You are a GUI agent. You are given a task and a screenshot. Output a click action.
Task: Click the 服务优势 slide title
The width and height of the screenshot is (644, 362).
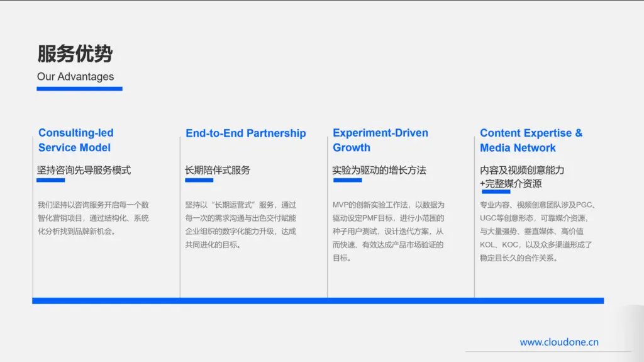click(75, 54)
